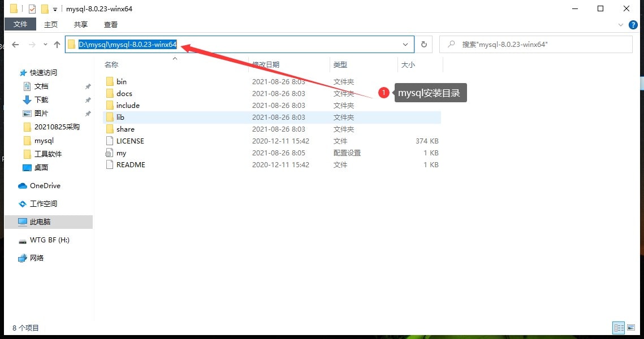This screenshot has height=339, width=644.
Task: Click the 374 KB size of LICENSE
Action: (427, 141)
